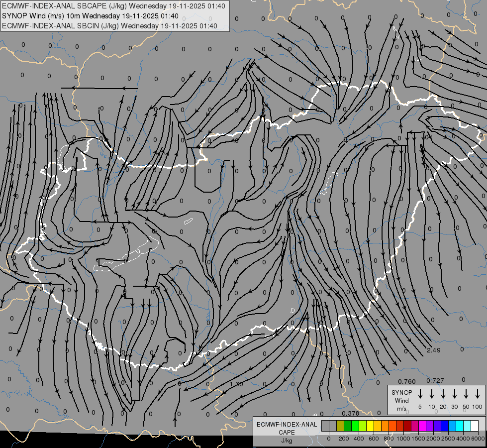The height and width of the screenshot is (448, 487).
Task: Click the 1000 tick label on CAPE scale
Action: (x=403, y=439)
